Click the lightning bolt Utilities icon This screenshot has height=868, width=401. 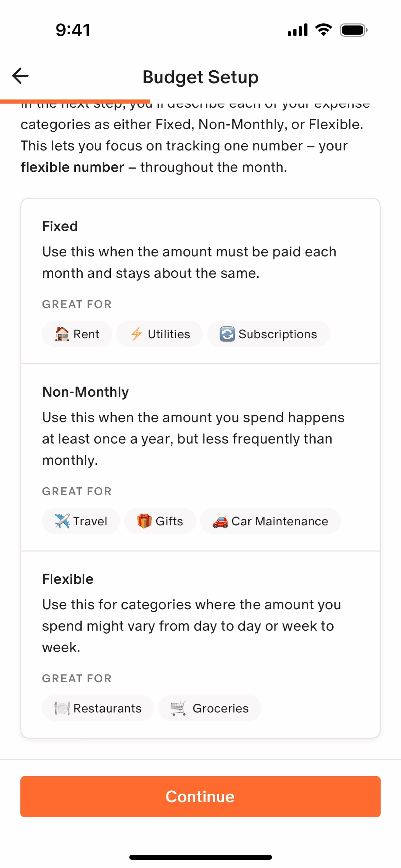[x=137, y=334]
